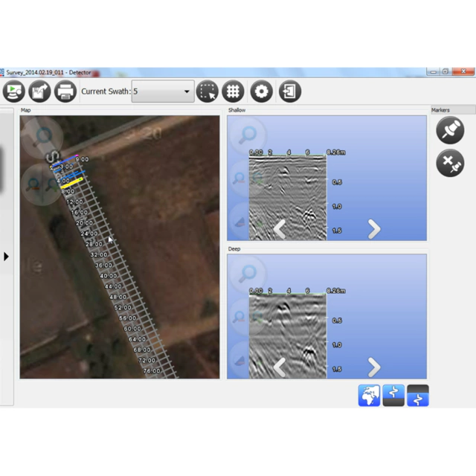Viewport: 476px width, 476px height.
Task: Toggle the deep radar view button
Action: click(x=417, y=396)
